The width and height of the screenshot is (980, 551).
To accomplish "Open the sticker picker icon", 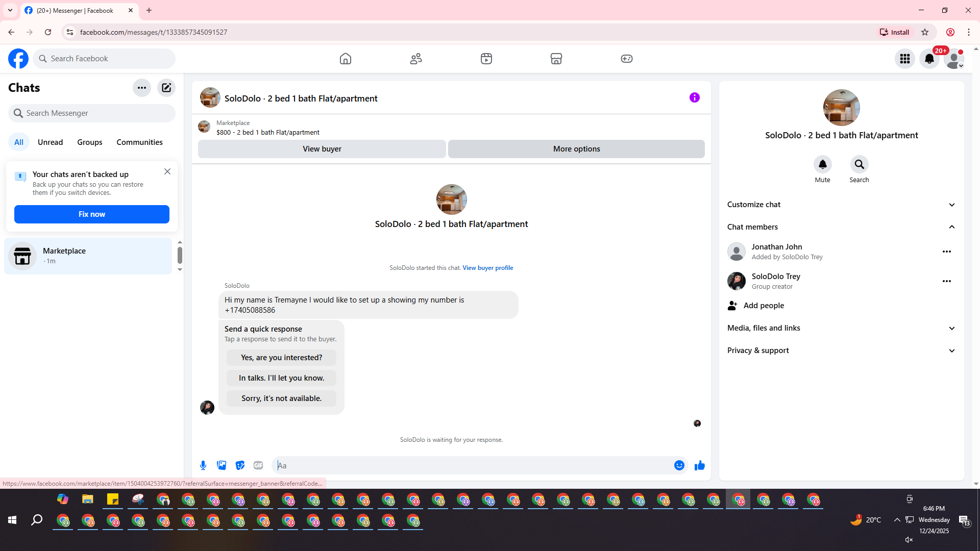I will (240, 465).
